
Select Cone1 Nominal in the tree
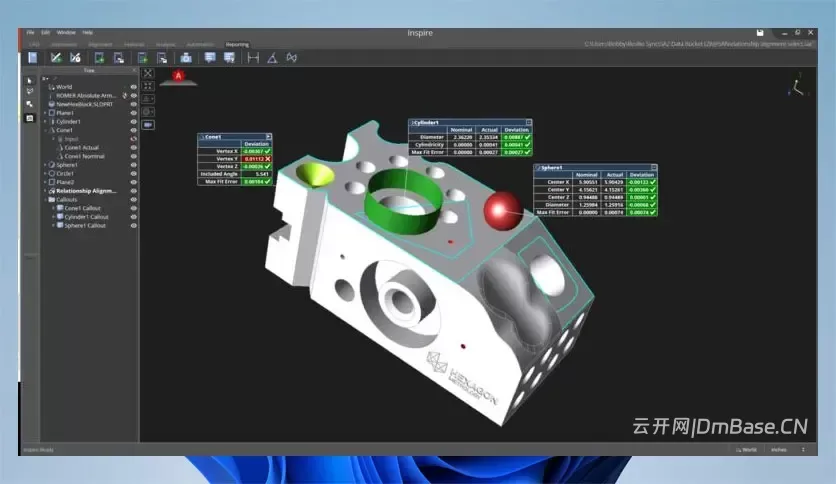point(84,156)
